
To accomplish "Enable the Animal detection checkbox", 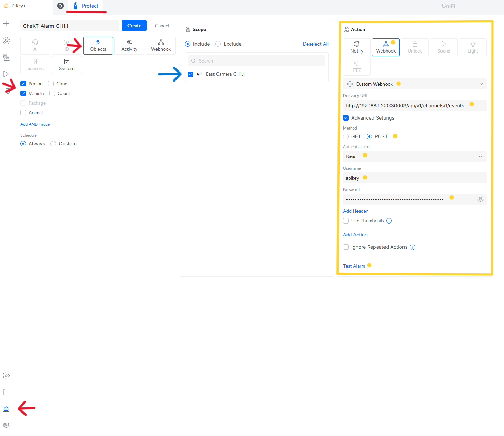I will pyautogui.click(x=23, y=113).
